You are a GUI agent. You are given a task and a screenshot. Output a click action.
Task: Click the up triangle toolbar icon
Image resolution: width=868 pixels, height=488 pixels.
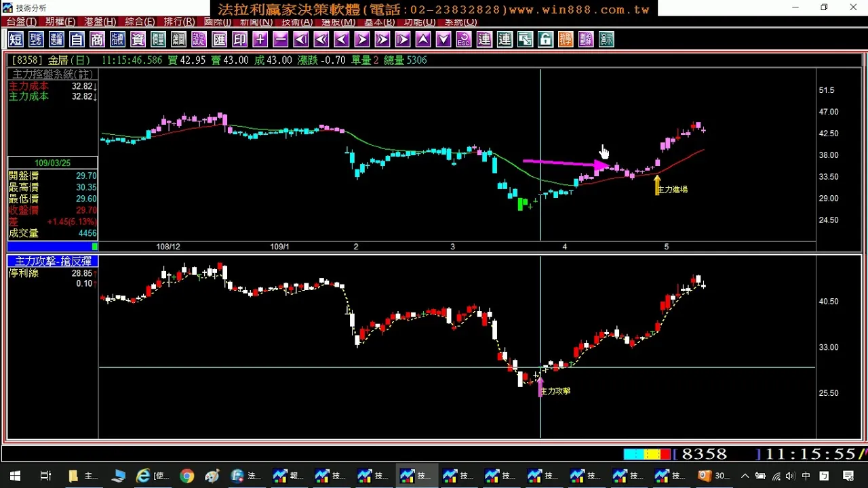423,39
